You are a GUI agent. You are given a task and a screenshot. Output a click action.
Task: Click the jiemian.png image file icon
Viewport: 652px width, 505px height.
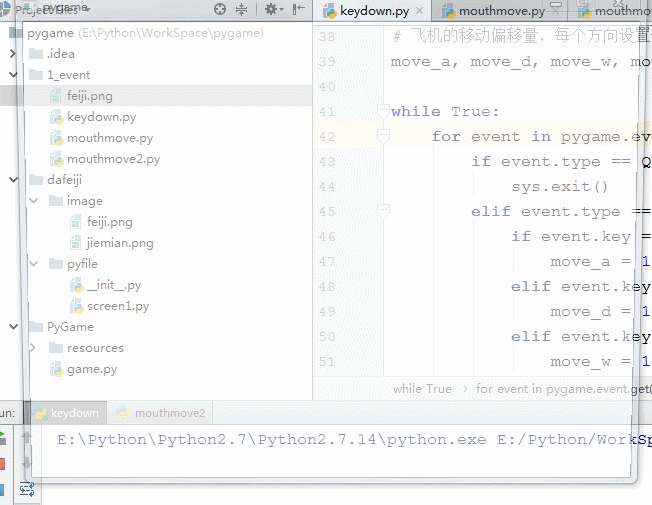pyautogui.click(x=76, y=243)
